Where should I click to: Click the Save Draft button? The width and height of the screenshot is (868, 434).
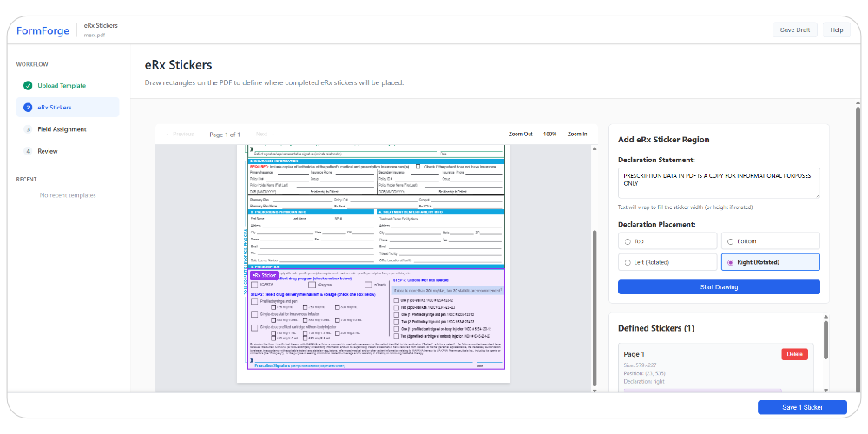[x=794, y=30]
